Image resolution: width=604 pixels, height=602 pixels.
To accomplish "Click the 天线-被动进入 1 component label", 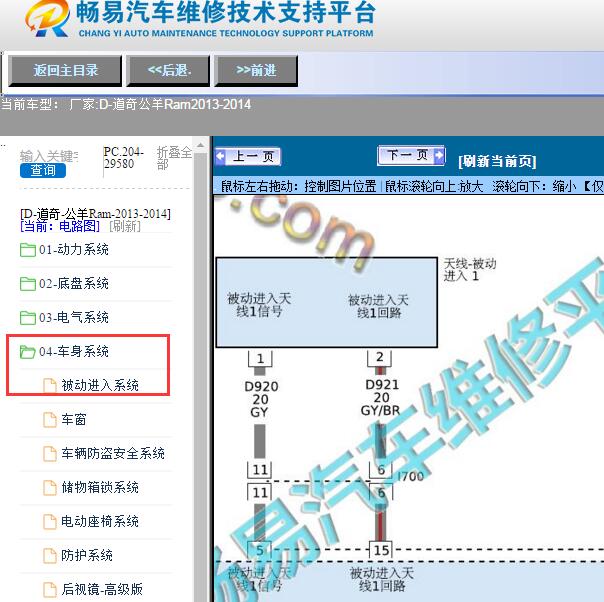I will 470,270.
